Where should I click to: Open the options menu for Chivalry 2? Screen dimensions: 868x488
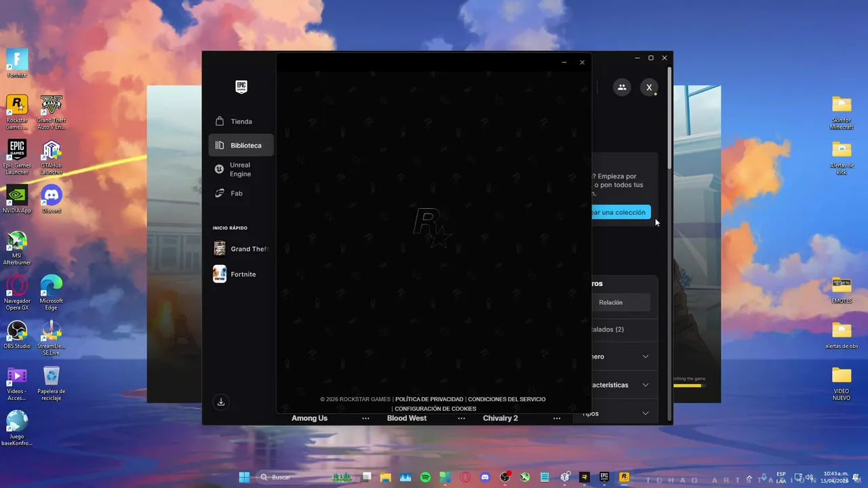[557, 418]
